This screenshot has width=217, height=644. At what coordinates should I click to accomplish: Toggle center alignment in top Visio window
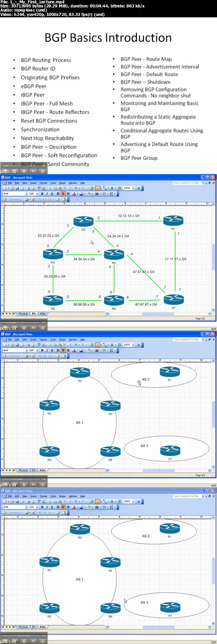tap(63, 194)
